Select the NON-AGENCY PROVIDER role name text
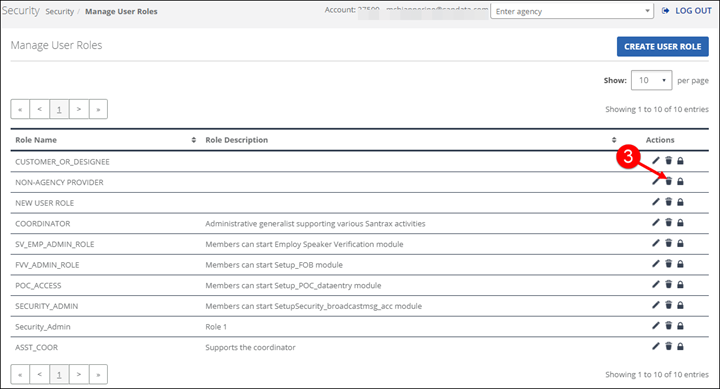The width and height of the screenshot is (720, 389). coord(59,182)
